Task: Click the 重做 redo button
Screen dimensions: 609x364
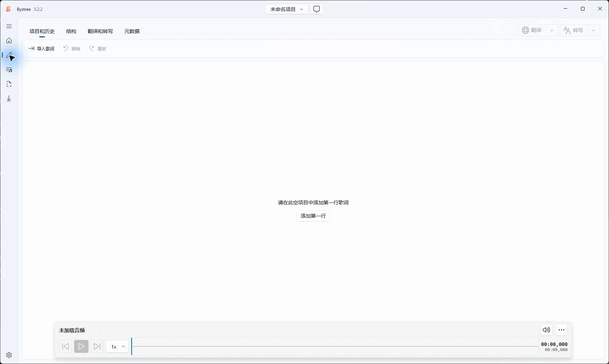Action: [x=98, y=49]
